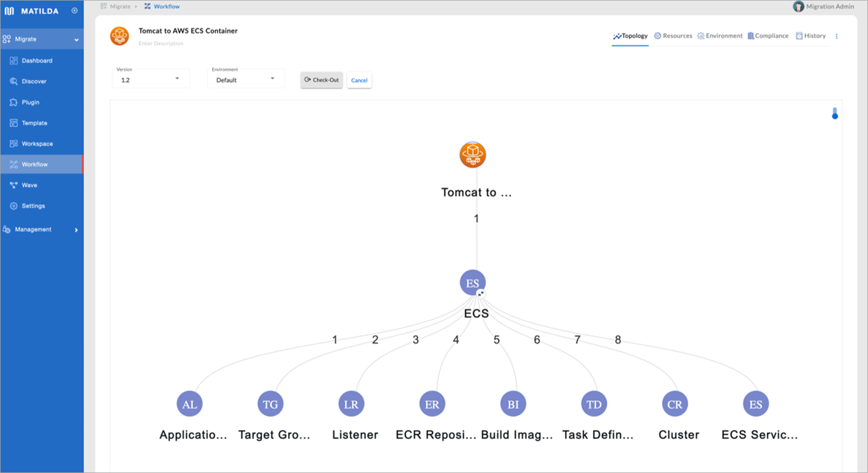Select the ECS parent node circle
868x473 pixels.
click(473, 283)
